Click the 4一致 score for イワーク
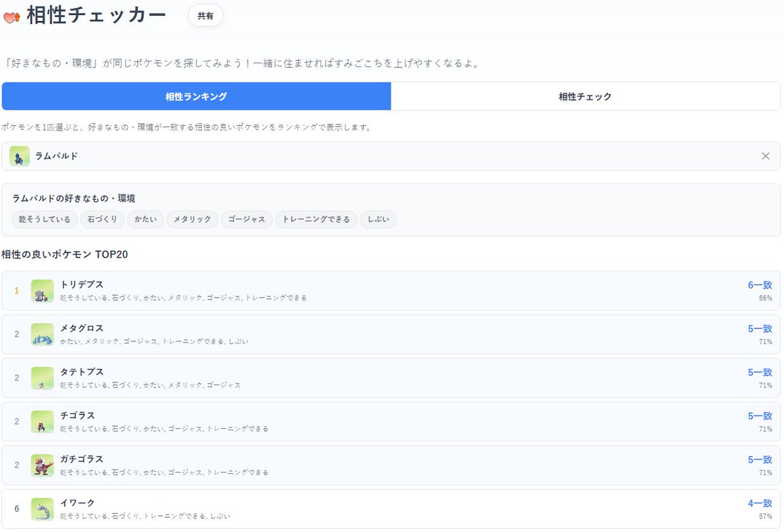The height and width of the screenshot is (532, 784). [x=760, y=503]
